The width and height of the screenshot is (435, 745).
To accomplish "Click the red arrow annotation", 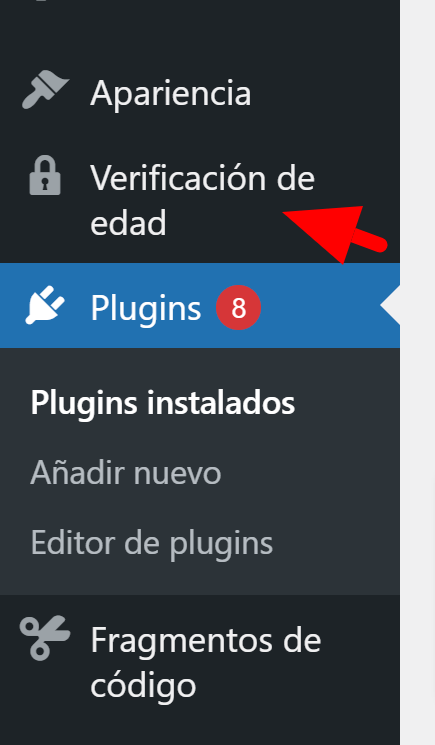I will [336, 233].
